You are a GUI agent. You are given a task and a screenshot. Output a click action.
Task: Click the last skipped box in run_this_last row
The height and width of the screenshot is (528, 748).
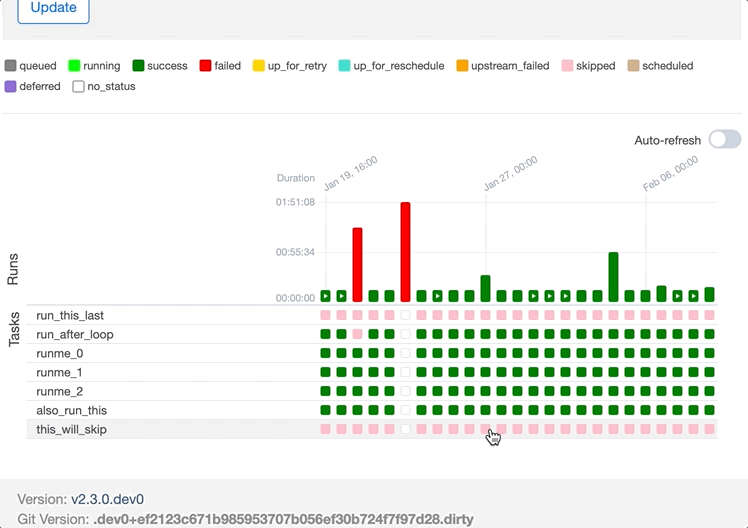(x=709, y=315)
